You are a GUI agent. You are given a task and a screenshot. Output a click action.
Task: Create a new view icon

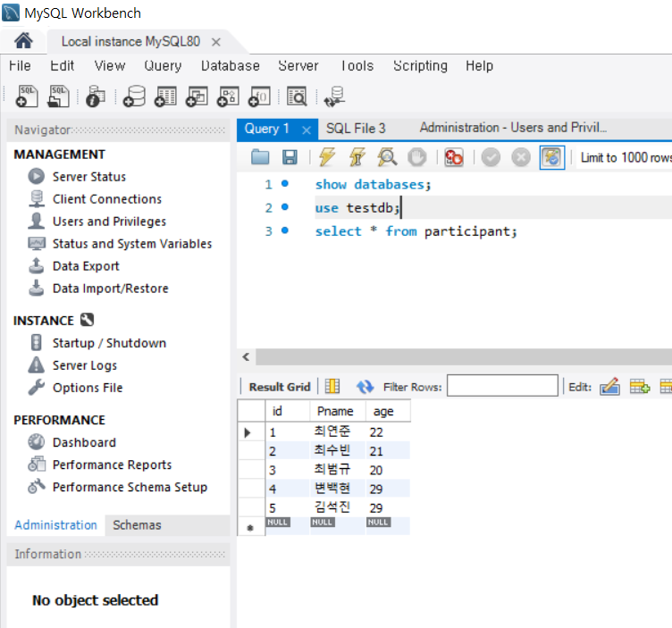[x=197, y=96]
